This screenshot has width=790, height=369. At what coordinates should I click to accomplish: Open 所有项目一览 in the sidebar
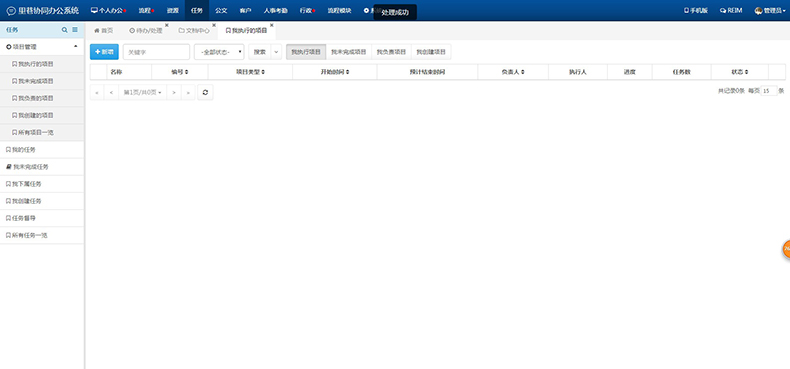(x=42, y=133)
